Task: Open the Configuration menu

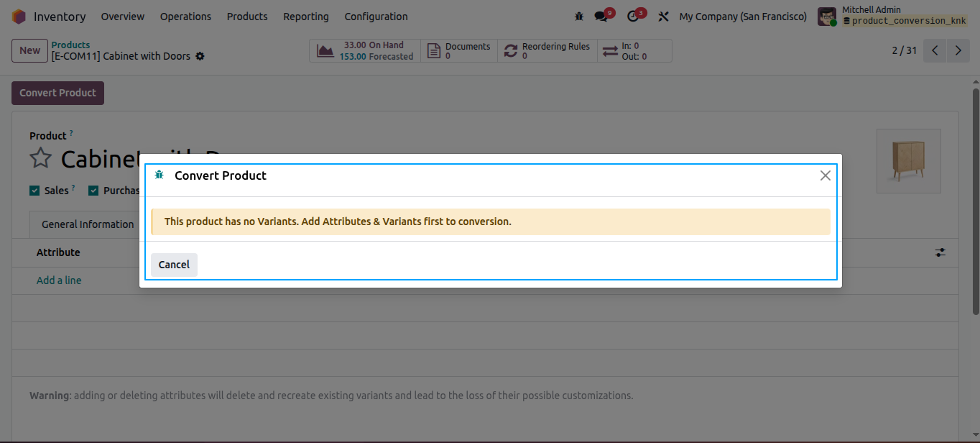Action: (x=376, y=17)
